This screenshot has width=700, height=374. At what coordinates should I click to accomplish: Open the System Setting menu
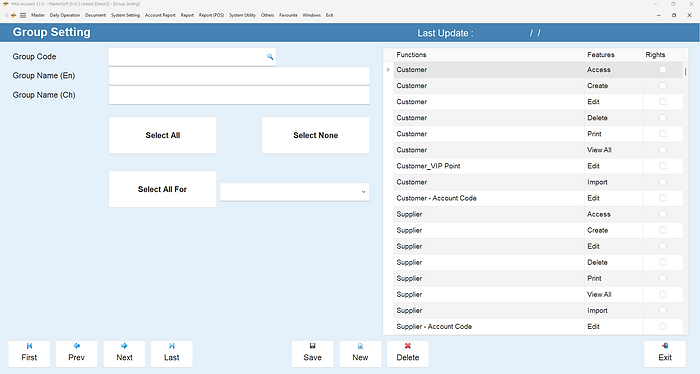[x=125, y=15]
